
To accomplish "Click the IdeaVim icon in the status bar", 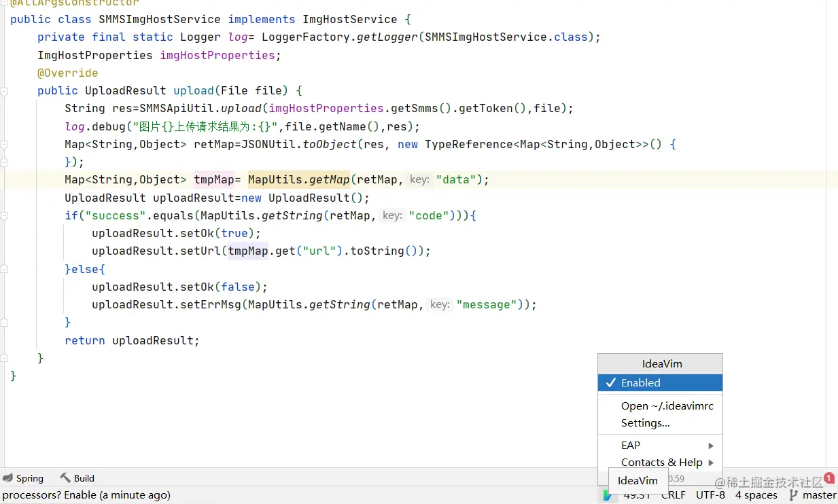I will click(606, 496).
